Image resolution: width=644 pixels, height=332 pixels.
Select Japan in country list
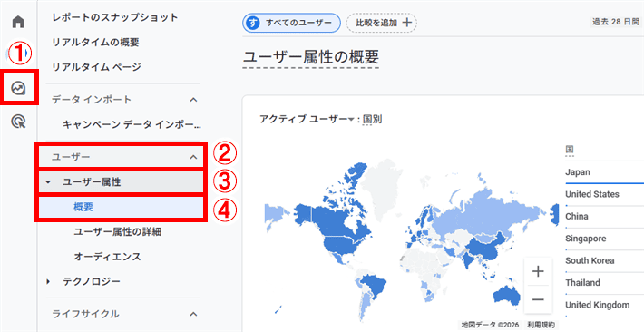click(578, 172)
